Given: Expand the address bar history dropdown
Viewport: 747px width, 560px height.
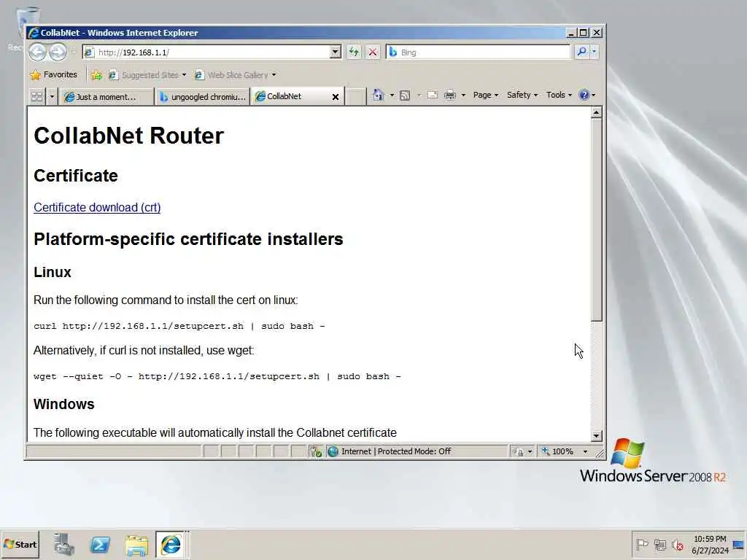Looking at the screenshot, I should click(336, 52).
